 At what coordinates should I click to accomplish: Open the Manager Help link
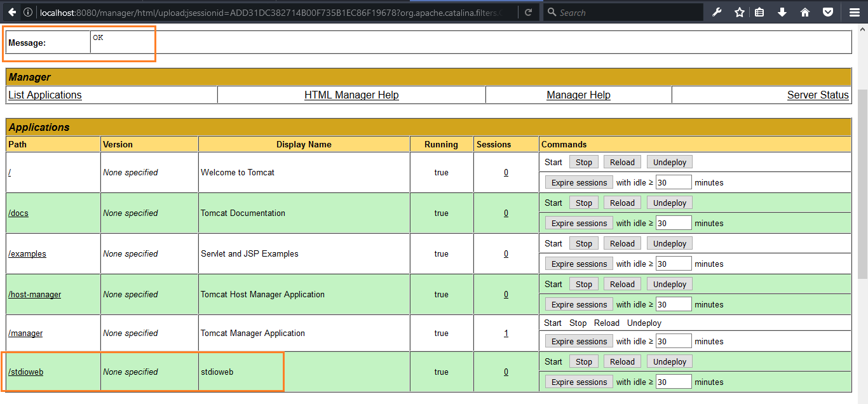[x=578, y=95]
